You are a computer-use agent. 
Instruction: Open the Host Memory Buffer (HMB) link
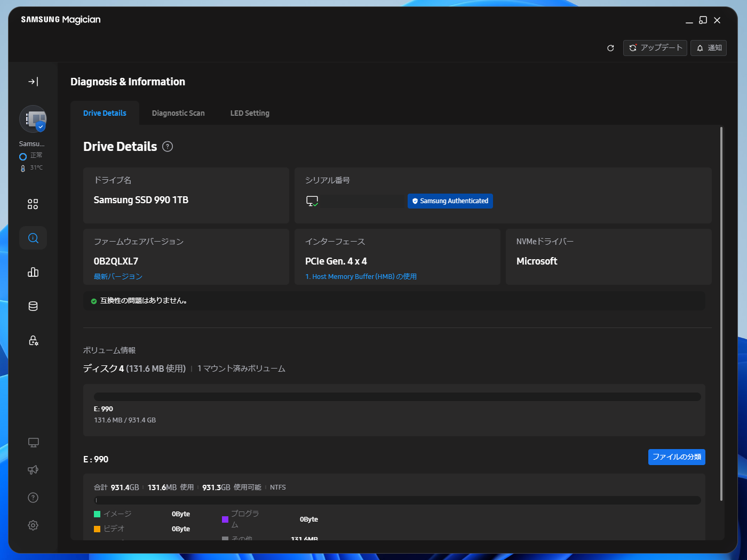(361, 276)
